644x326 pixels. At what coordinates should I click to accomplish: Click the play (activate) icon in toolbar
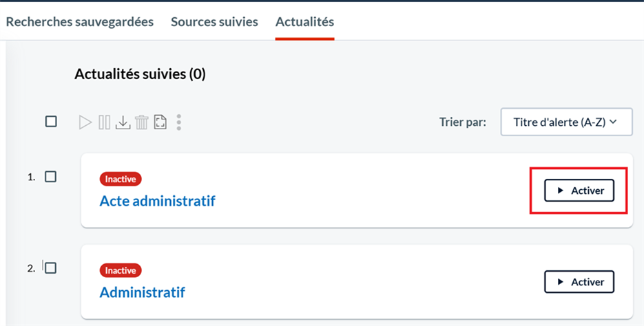(85, 122)
